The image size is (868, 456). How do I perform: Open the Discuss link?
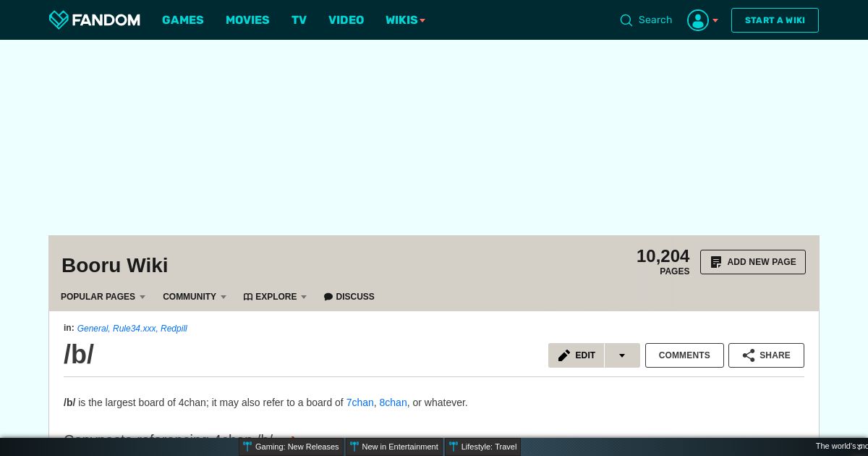[x=349, y=297]
